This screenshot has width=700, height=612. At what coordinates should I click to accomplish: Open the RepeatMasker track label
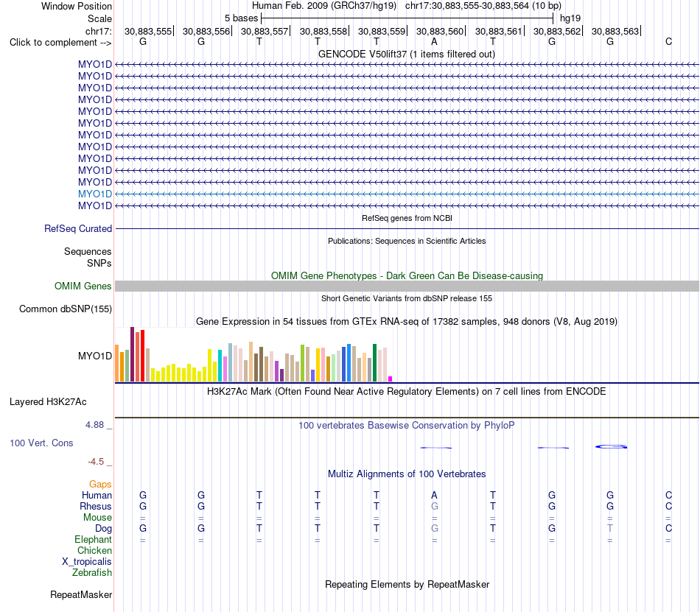[81, 594]
